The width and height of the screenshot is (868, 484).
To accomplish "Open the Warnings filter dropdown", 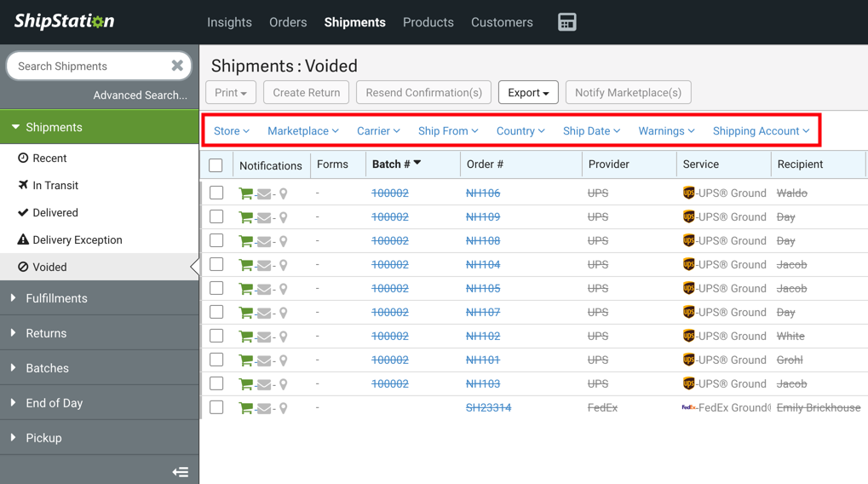I will (666, 131).
